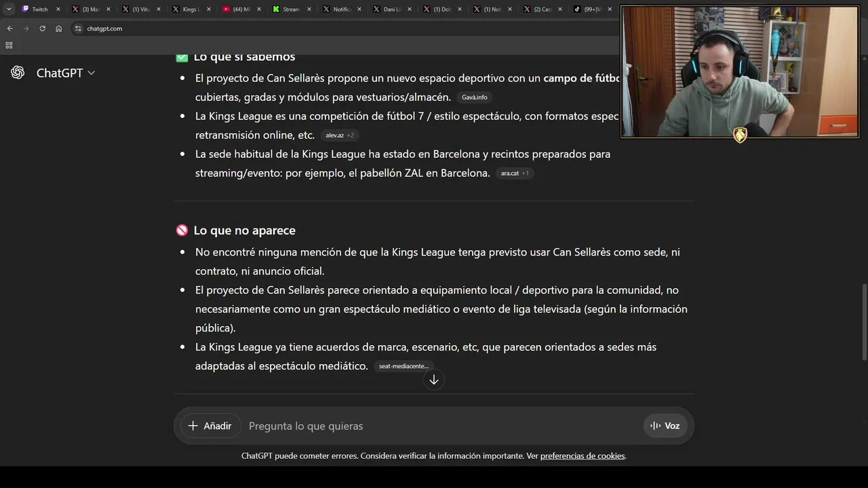Screen dimensions: 868x488
Task: Open the alev.az source chip
Action: (x=340, y=136)
